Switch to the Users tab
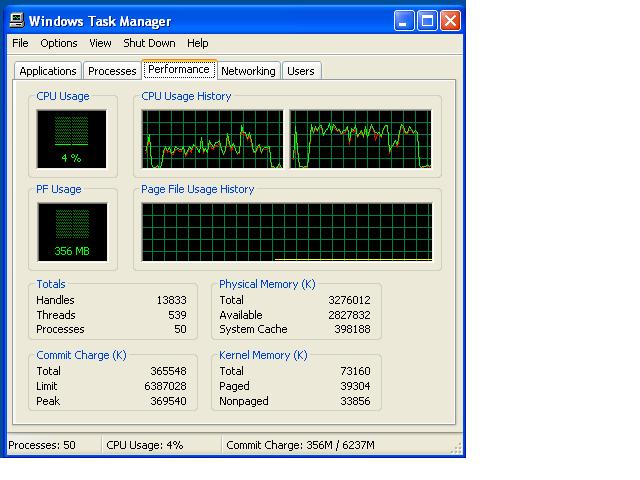This screenshot has width=640, height=480. (x=301, y=71)
